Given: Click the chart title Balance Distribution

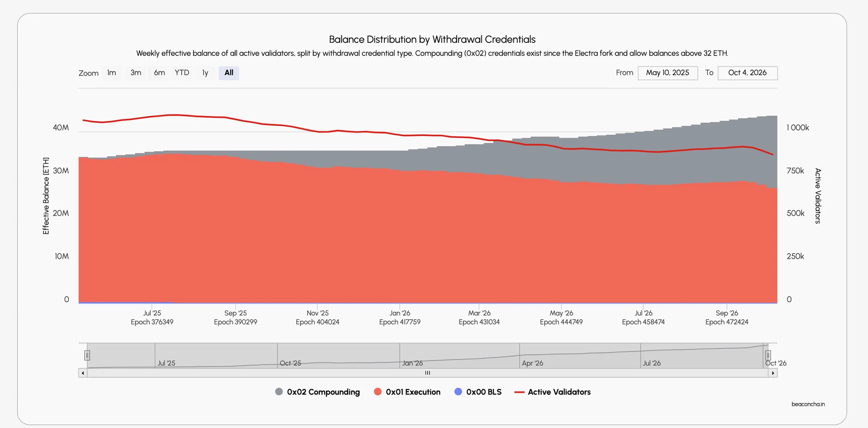Looking at the screenshot, I should 432,39.
